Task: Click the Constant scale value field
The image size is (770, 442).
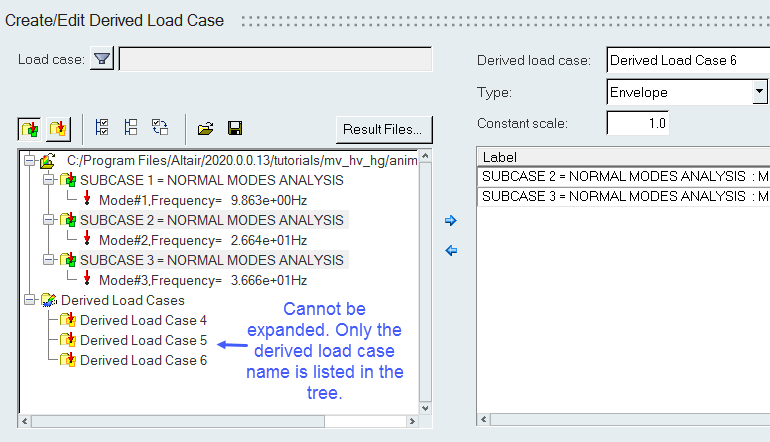Action: click(x=637, y=123)
